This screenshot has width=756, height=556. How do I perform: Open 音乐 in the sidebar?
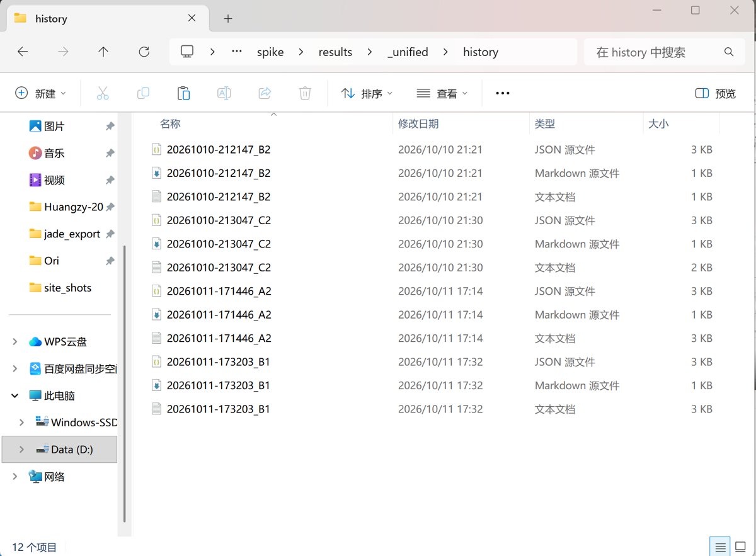[x=54, y=154]
